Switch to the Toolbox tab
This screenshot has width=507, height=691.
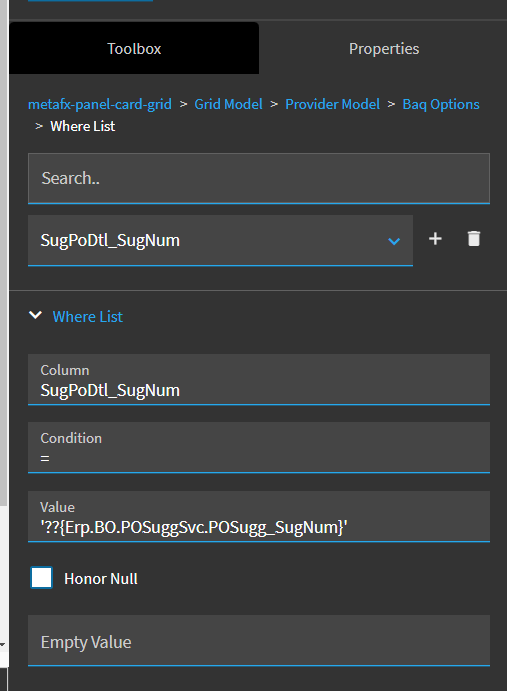pyautogui.click(x=134, y=48)
